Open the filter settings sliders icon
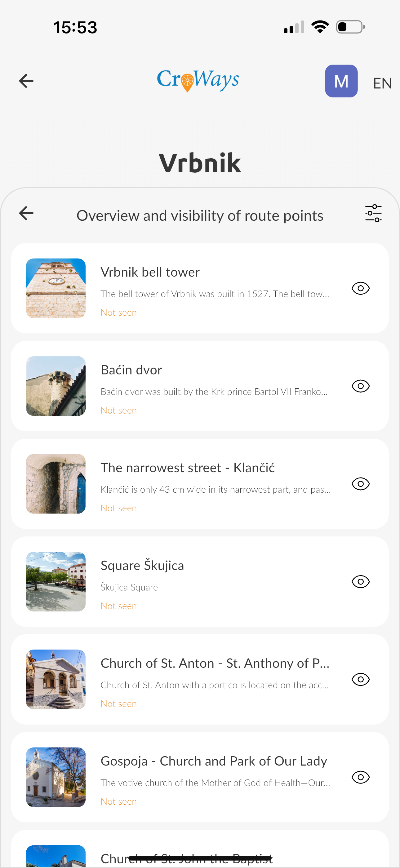The width and height of the screenshot is (400, 868). (373, 213)
